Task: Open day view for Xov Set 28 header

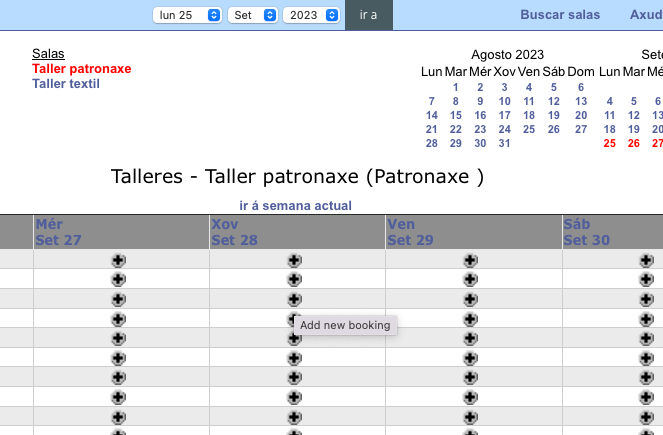Action: pyautogui.click(x=234, y=232)
